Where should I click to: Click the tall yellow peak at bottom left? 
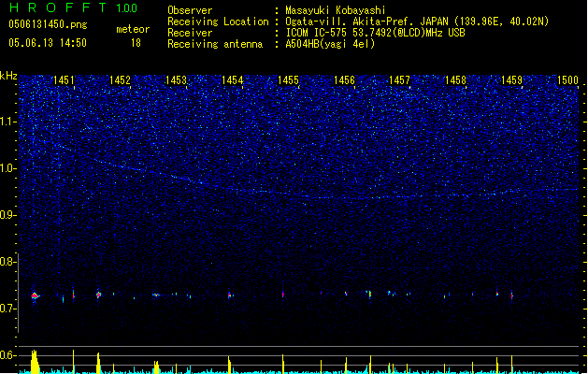tap(34, 361)
